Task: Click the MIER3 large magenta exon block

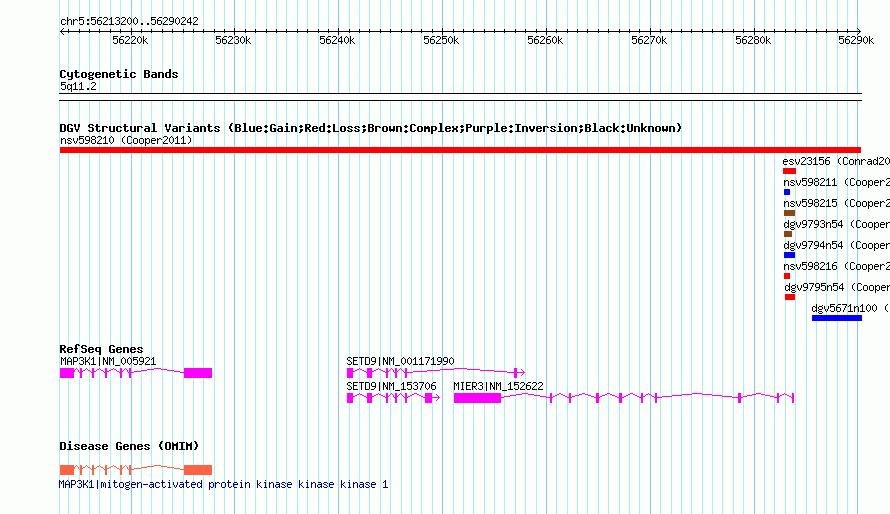Action: tap(477, 398)
